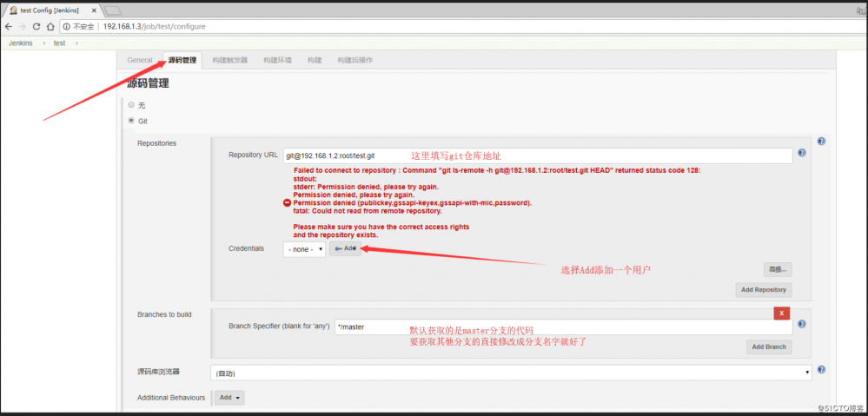The width and height of the screenshot is (868, 416).
Task: Delete branch with red X button
Action: tap(782, 314)
